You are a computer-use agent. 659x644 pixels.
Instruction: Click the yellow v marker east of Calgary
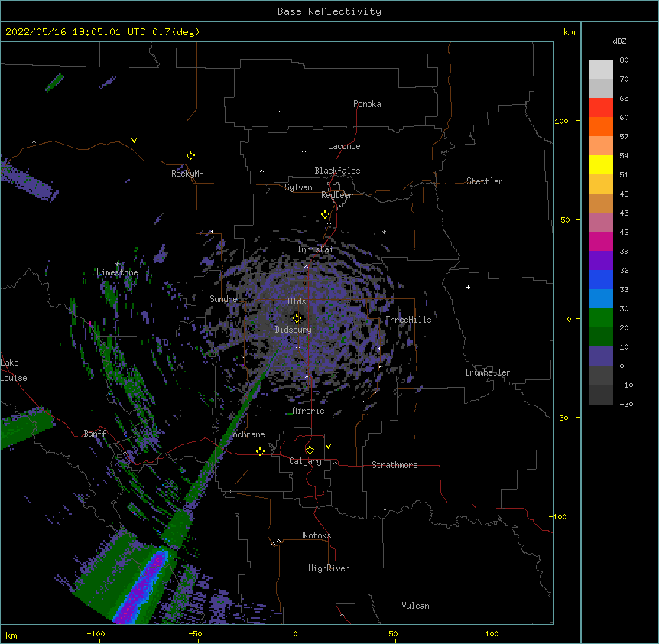click(328, 447)
